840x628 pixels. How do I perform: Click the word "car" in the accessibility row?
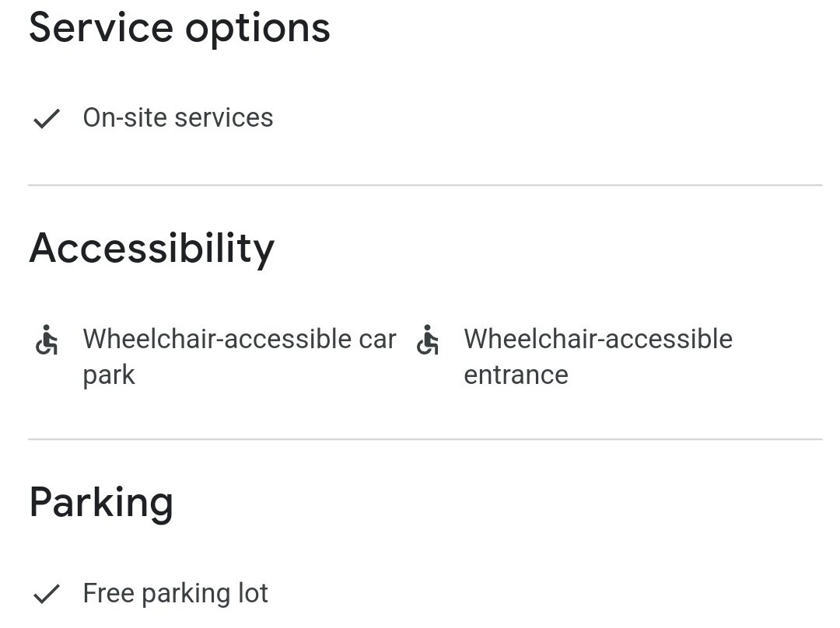point(377,340)
